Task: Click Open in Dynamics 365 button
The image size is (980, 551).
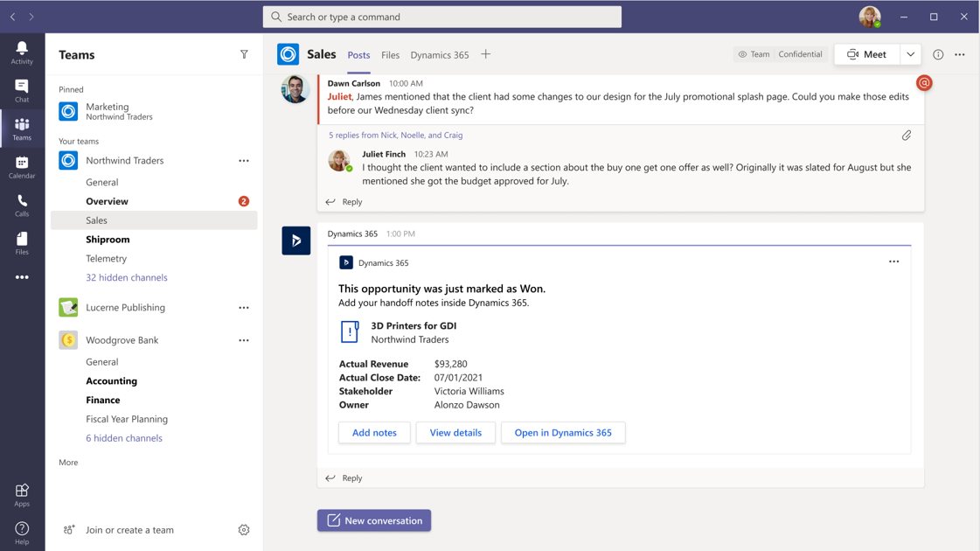Action: 563,433
